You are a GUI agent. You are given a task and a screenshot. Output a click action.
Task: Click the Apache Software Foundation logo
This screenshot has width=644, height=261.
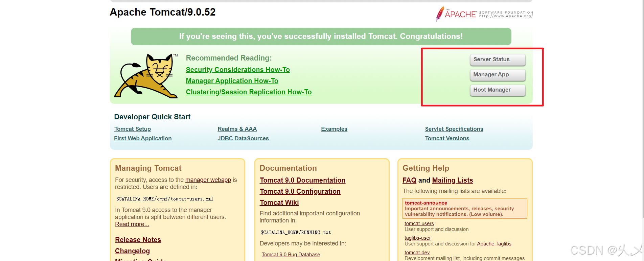pyautogui.click(x=484, y=15)
